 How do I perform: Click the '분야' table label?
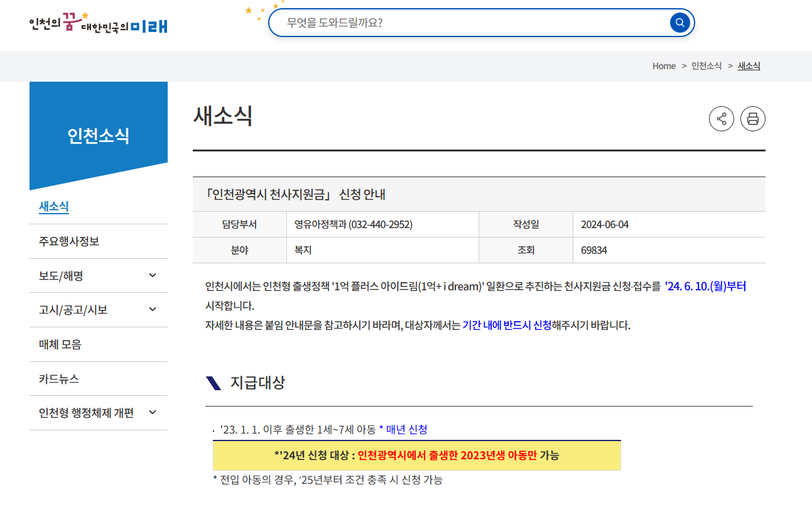pos(239,250)
